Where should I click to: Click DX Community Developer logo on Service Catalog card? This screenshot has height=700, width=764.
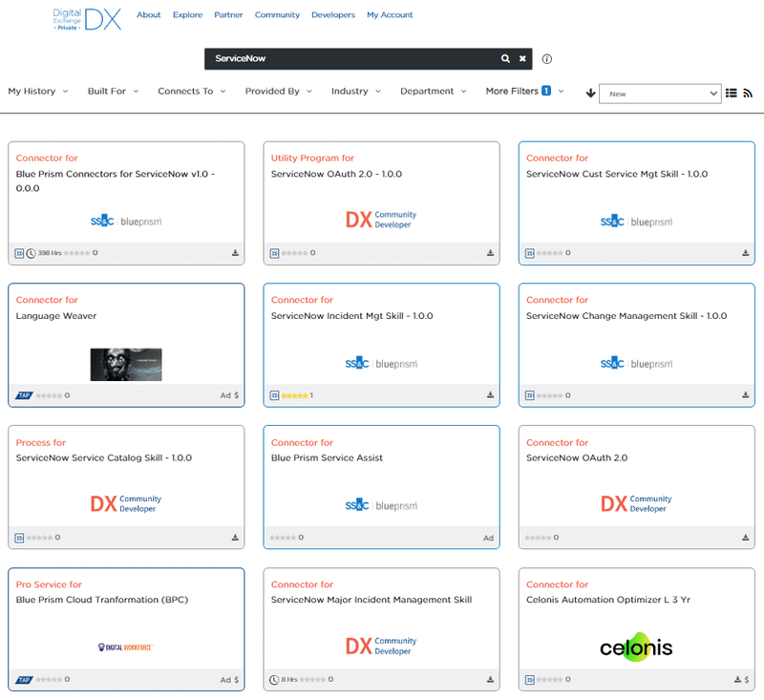(x=126, y=503)
